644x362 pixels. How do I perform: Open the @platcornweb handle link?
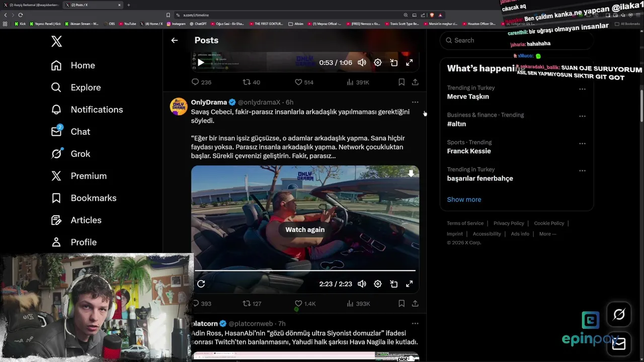(251, 324)
